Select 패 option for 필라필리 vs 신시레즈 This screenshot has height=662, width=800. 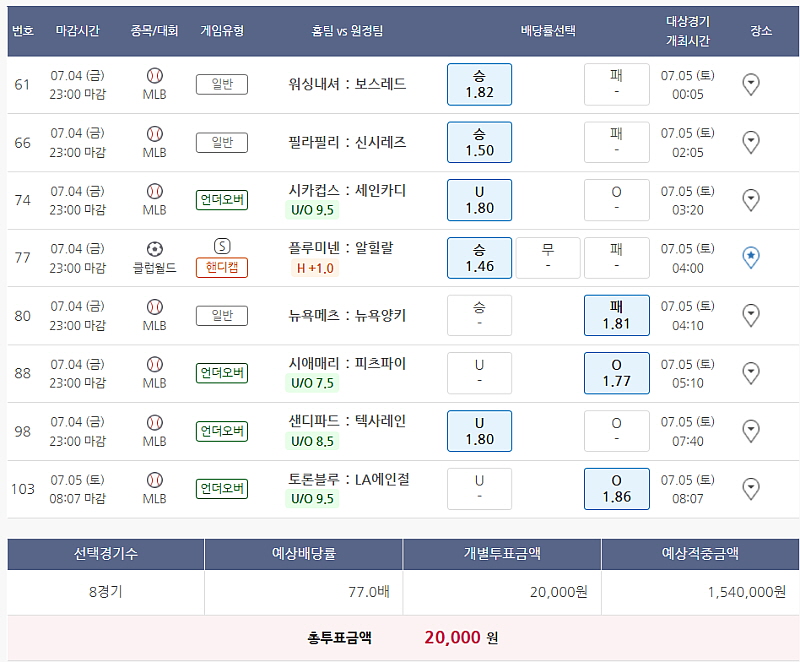616,142
